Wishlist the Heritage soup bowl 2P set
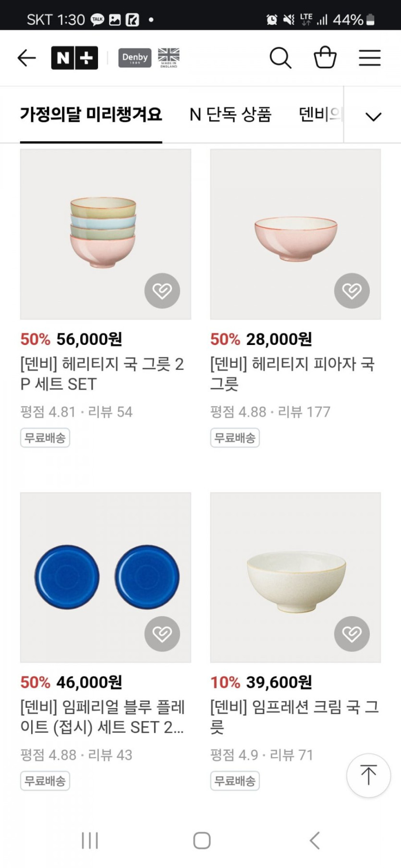This screenshot has height=868, width=401. (x=162, y=291)
